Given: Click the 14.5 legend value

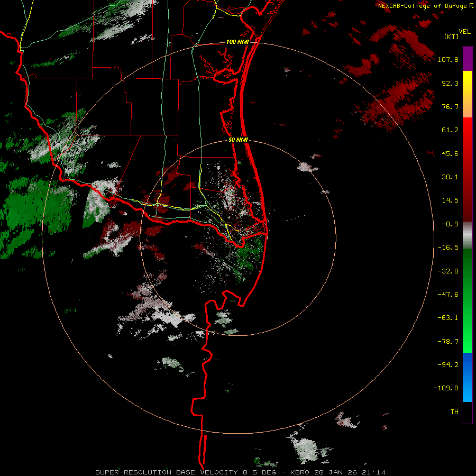Looking at the screenshot, I should click(450, 200).
